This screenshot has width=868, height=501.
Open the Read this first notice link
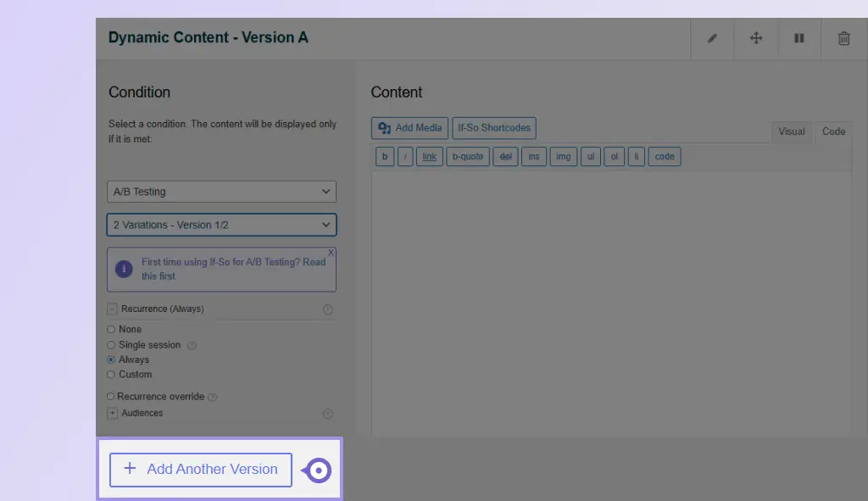coord(234,269)
